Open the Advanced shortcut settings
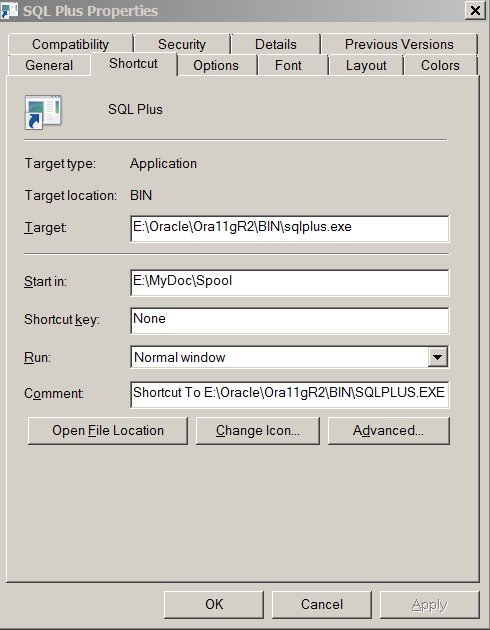Viewport: 490px width, 630px height. (x=388, y=431)
